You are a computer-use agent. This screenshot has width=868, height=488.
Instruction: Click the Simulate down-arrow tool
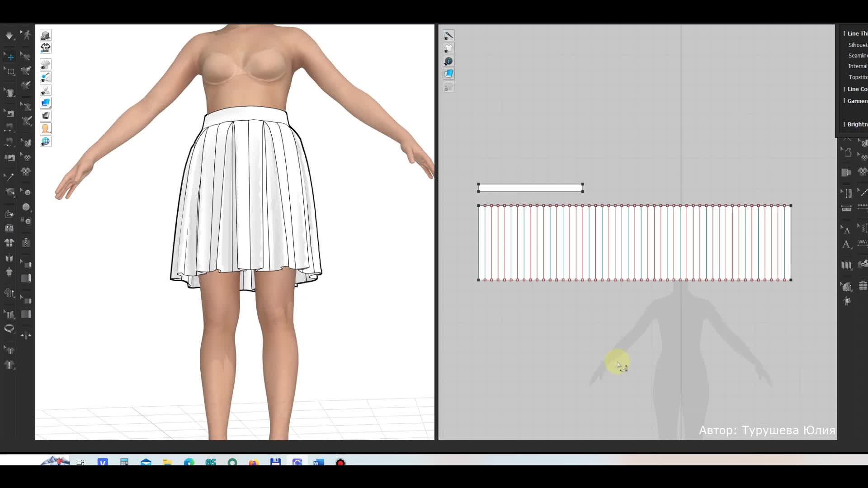click(9, 36)
